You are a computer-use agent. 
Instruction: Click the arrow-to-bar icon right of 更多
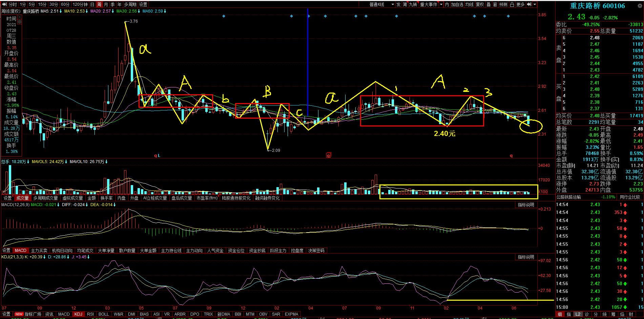pyautogui.click(x=529, y=4)
